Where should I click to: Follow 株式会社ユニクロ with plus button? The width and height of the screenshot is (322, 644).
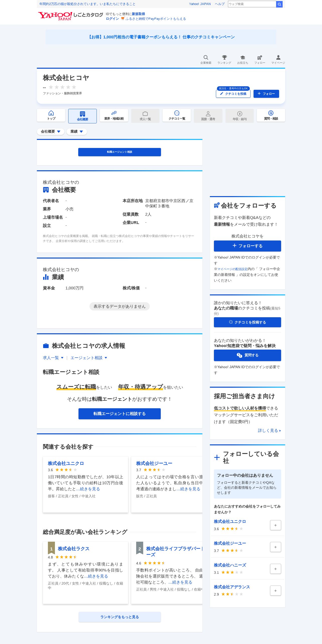click(x=276, y=525)
